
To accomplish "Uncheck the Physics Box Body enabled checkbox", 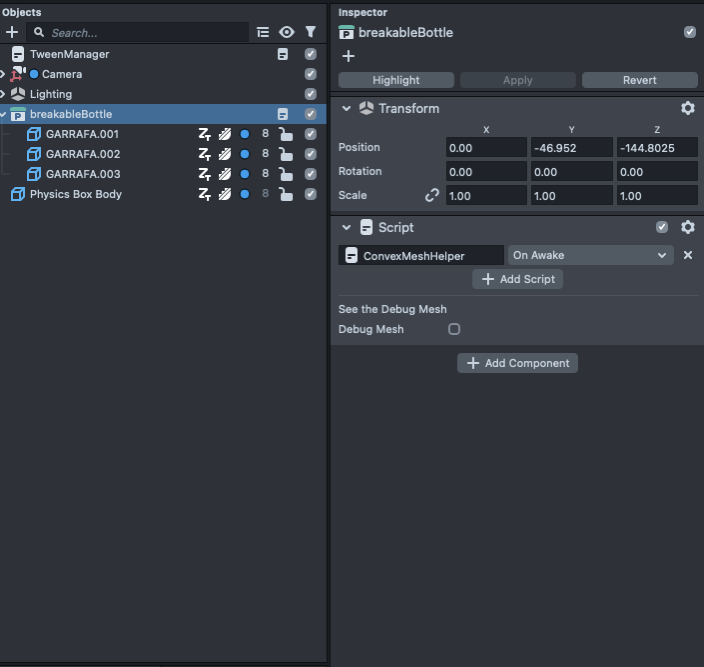I will pos(310,194).
